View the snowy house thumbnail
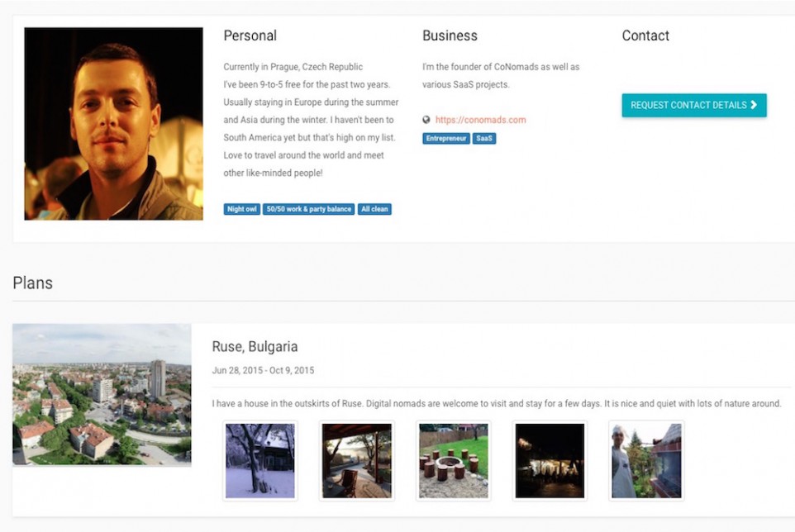The height and width of the screenshot is (532, 795). pyautogui.click(x=260, y=460)
